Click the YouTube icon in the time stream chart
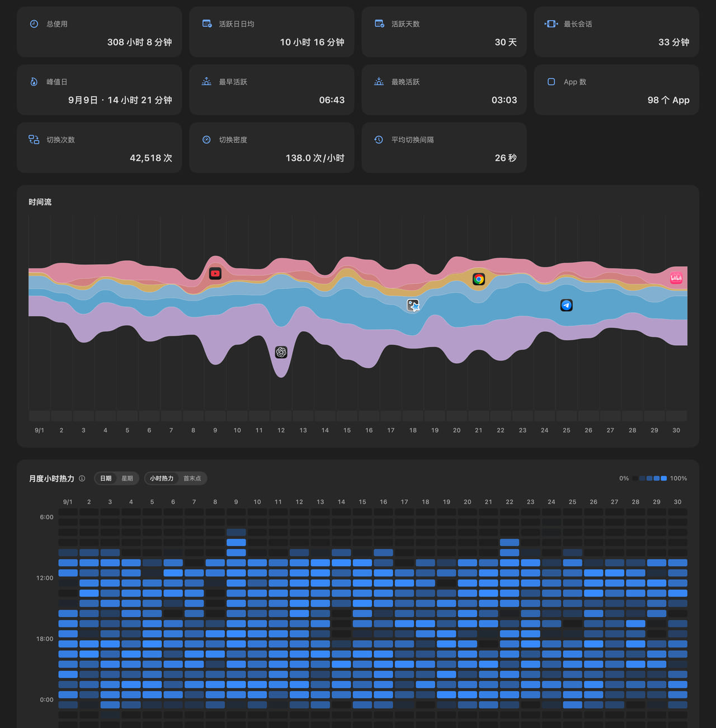 (215, 274)
